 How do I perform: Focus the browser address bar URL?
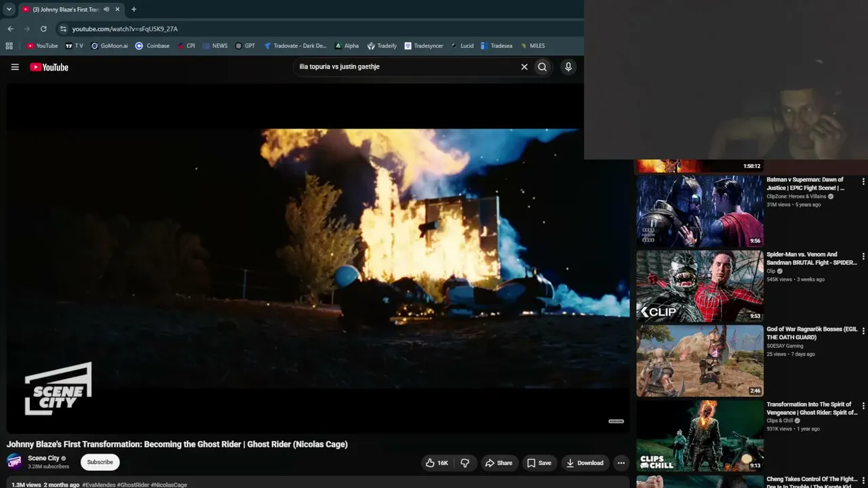[125, 29]
